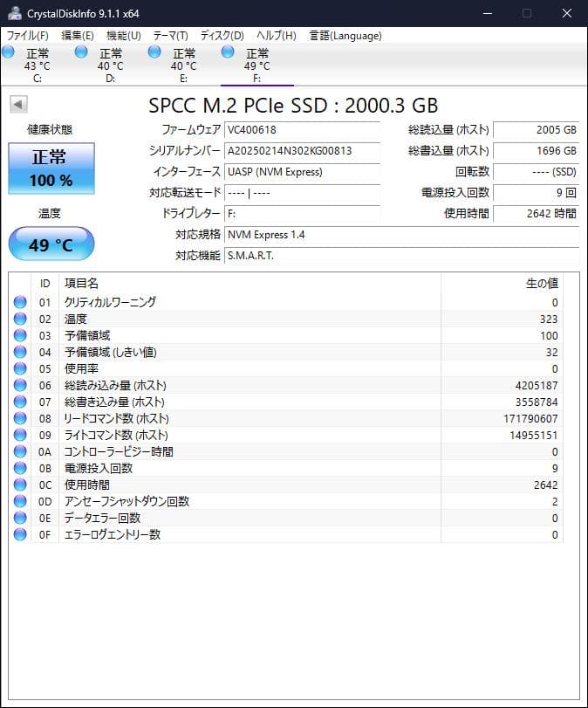Select the F: drive tab at 49 °C
The image size is (588, 708).
(257, 65)
